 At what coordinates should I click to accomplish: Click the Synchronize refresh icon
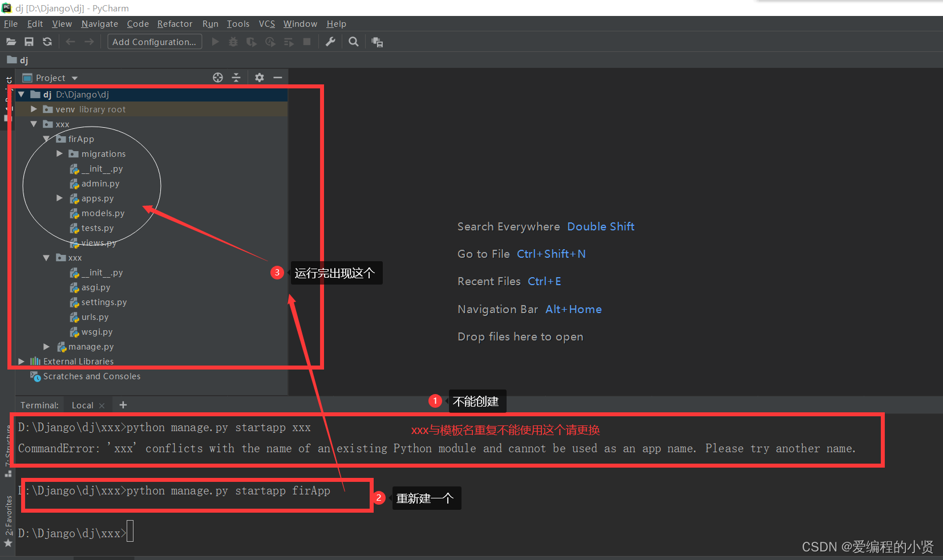[x=47, y=42]
